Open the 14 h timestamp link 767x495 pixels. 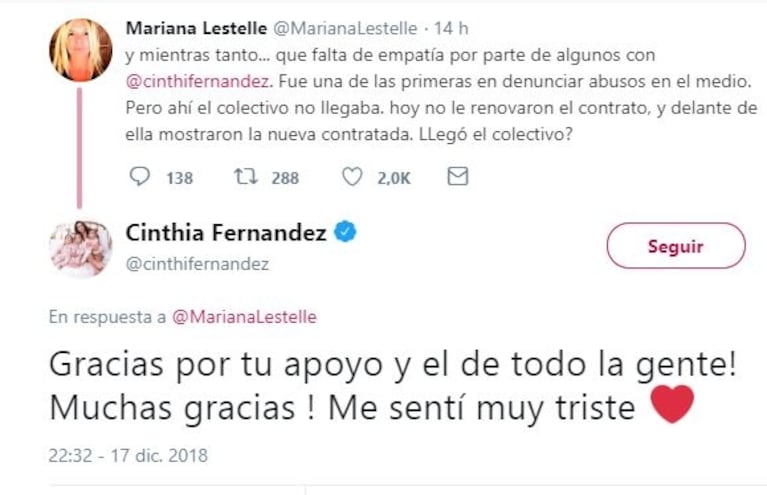coord(450,27)
